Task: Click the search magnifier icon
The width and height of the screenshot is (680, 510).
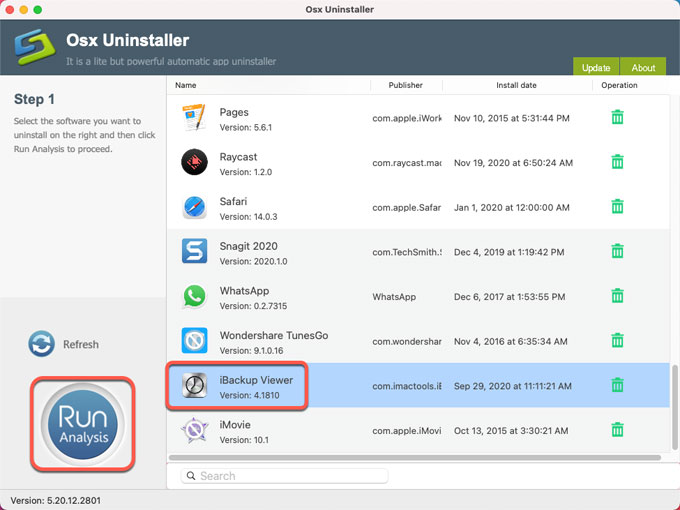Action: coord(191,476)
